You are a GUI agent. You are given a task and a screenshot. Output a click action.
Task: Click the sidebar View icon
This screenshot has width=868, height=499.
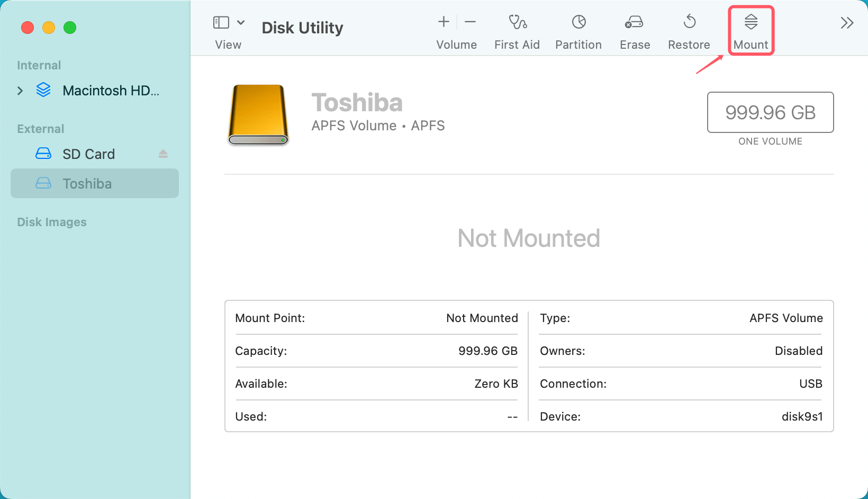coord(221,22)
